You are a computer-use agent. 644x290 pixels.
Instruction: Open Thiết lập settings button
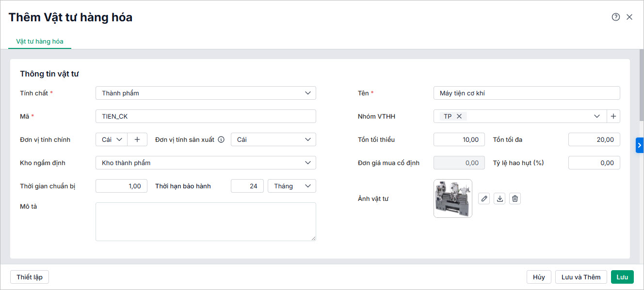point(30,277)
